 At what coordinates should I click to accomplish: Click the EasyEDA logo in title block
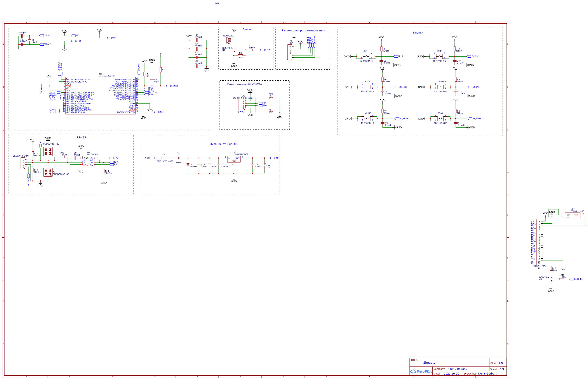tap(421, 372)
